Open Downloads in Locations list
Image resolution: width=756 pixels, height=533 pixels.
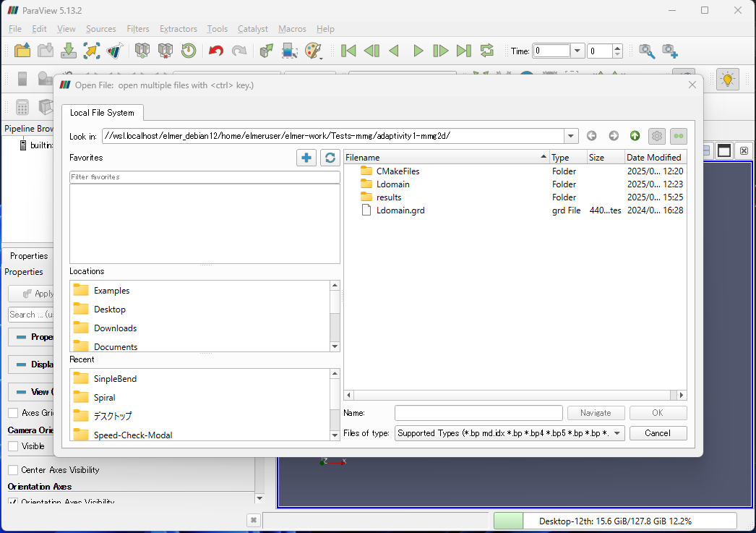pos(115,328)
